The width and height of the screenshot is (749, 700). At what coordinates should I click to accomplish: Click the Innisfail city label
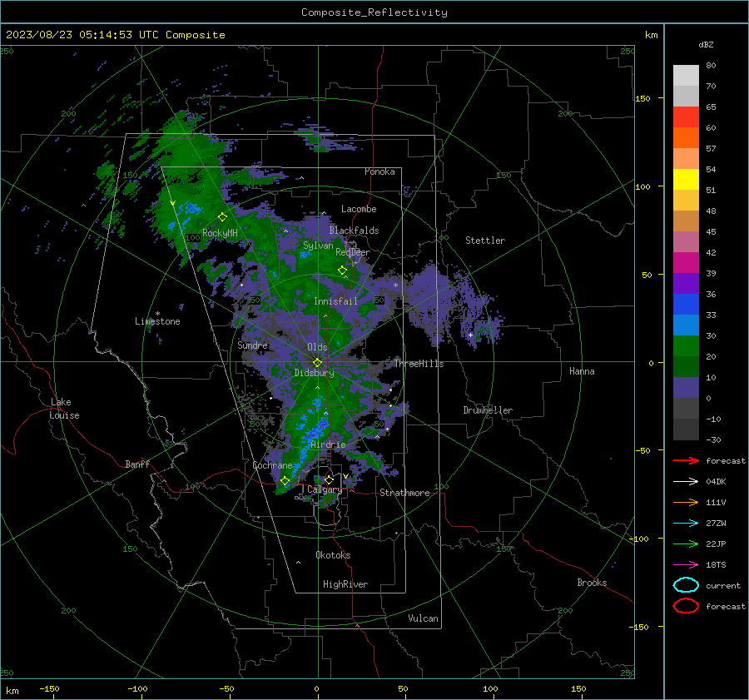335,301
